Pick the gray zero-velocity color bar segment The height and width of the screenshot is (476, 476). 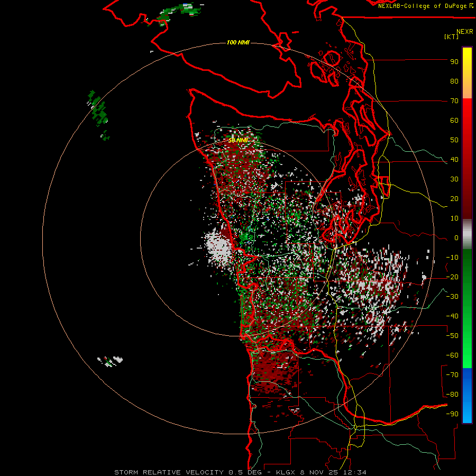click(x=467, y=235)
